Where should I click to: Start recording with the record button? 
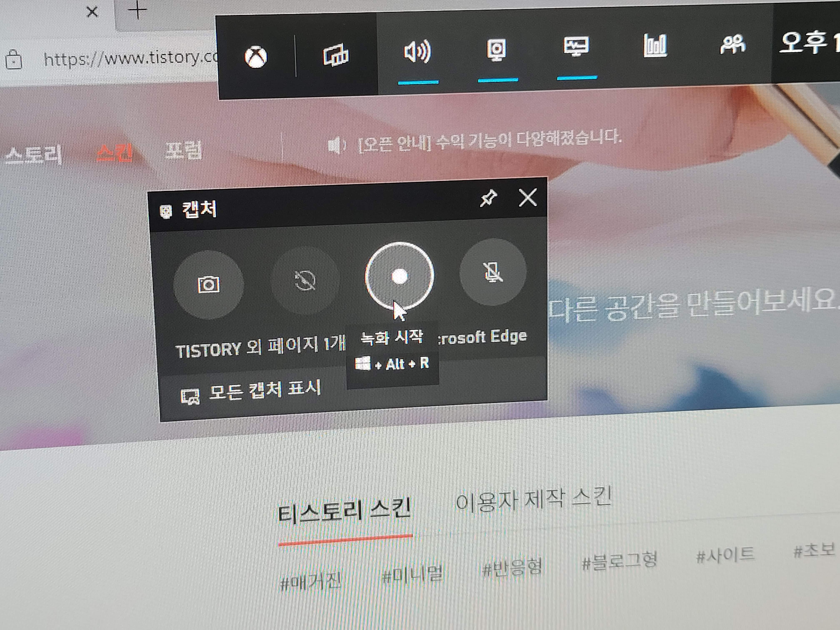tap(399, 276)
